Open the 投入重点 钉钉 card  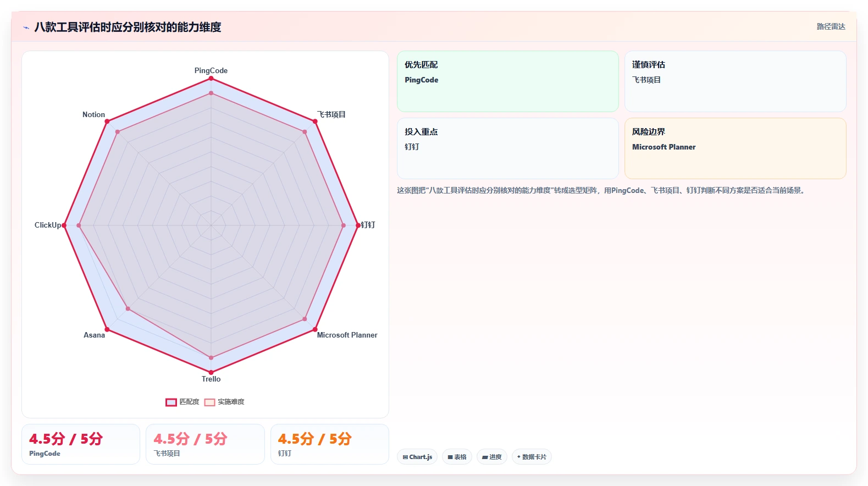click(x=508, y=148)
